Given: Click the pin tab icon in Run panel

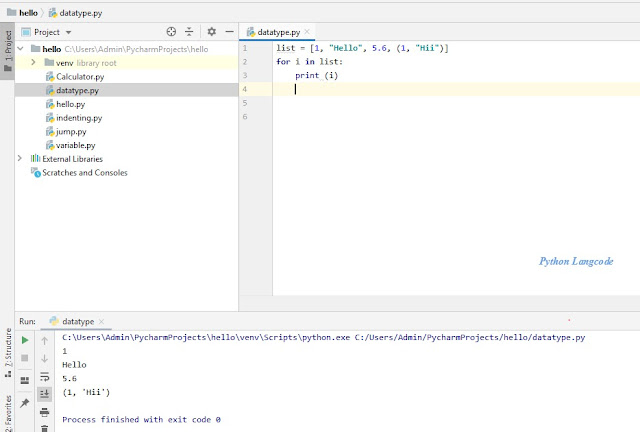Looking at the screenshot, I should (x=25, y=403).
